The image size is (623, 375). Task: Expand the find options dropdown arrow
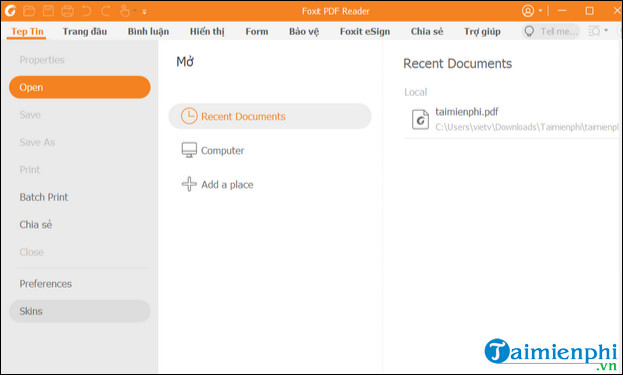point(606,30)
